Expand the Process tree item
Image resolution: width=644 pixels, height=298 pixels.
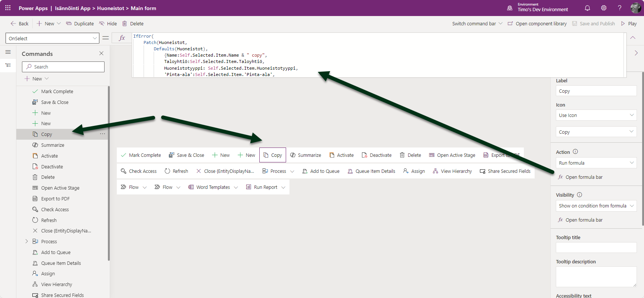(x=26, y=241)
